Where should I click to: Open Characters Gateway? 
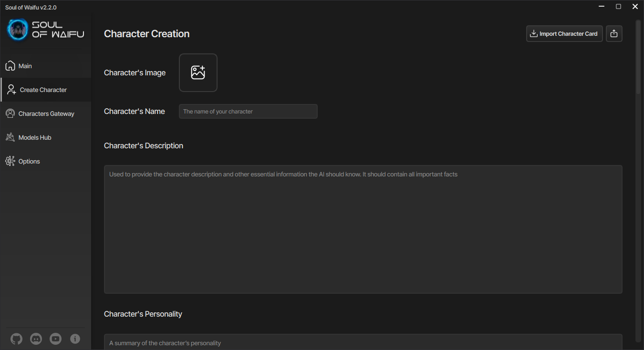click(x=46, y=113)
